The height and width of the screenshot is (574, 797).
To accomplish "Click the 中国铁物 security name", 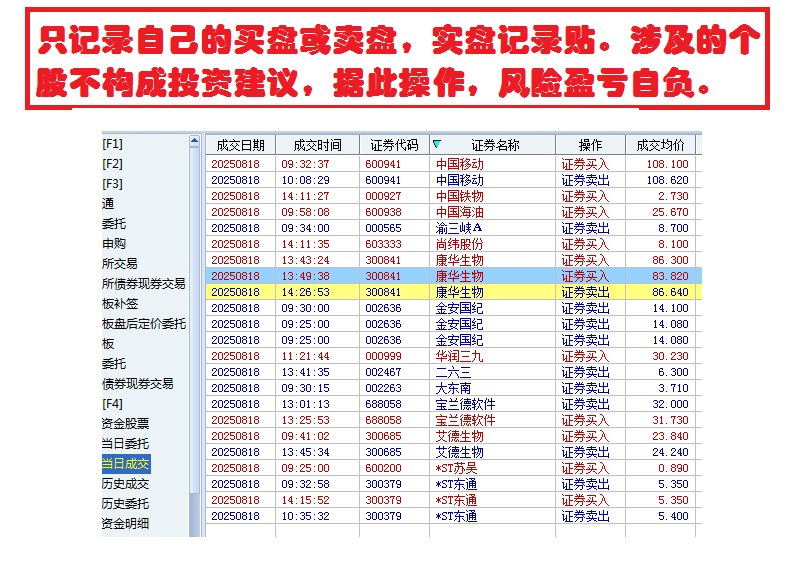I will pos(459,196).
